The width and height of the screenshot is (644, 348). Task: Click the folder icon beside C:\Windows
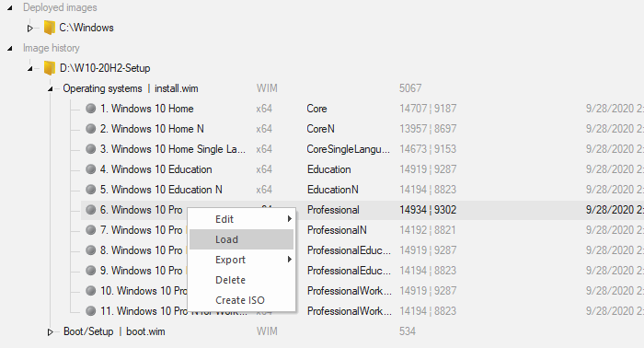tap(50, 28)
